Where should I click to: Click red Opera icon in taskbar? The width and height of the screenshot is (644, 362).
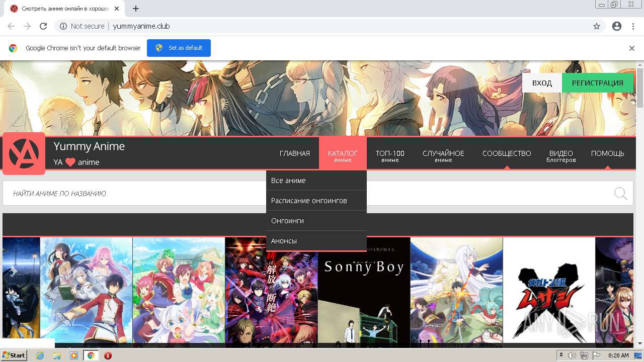click(108, 355)
